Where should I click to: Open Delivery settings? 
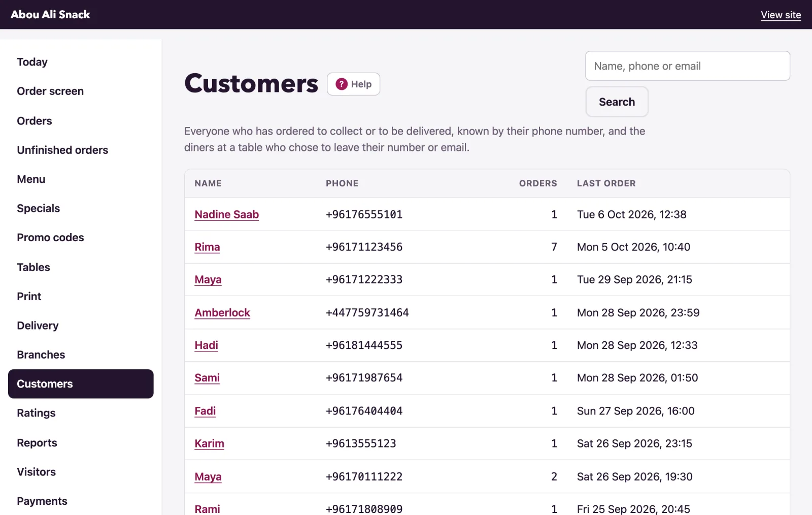38,326
